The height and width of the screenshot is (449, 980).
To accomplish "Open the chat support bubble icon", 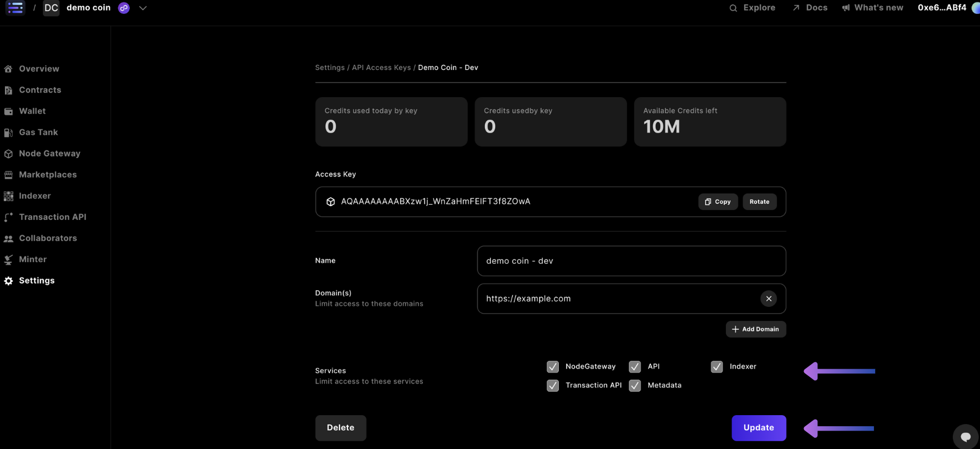I will coord(966,436).
